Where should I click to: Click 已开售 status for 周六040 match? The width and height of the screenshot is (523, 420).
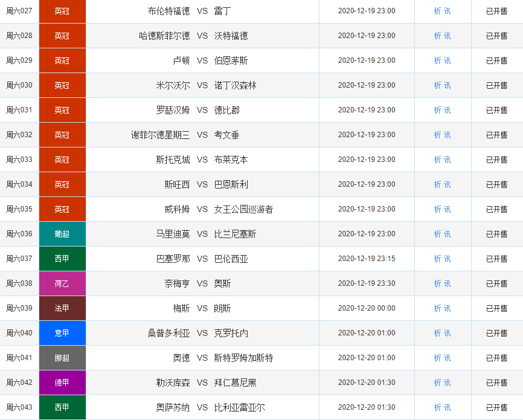pos(496,333)
